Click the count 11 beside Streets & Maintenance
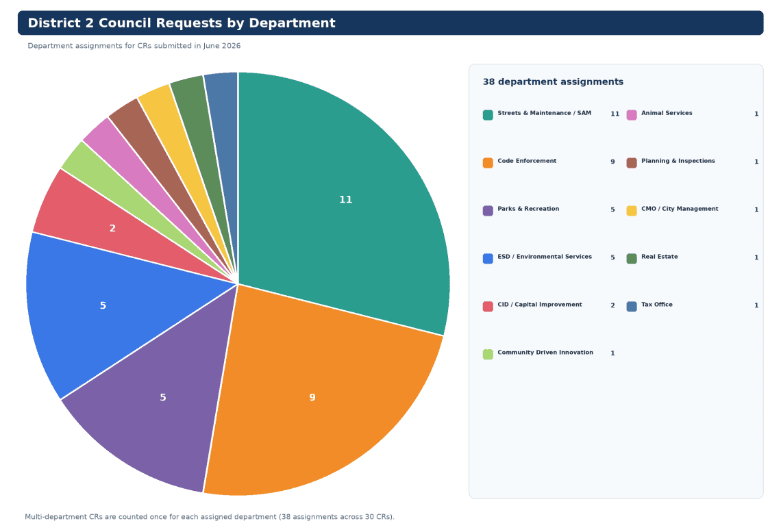781x532 pixels. [x=615, y=114]
